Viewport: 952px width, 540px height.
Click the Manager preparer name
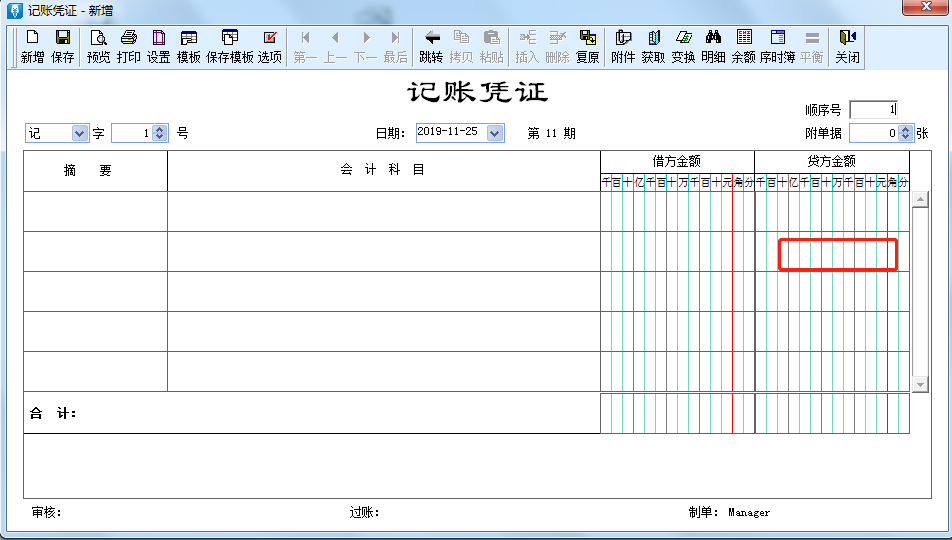749,513
